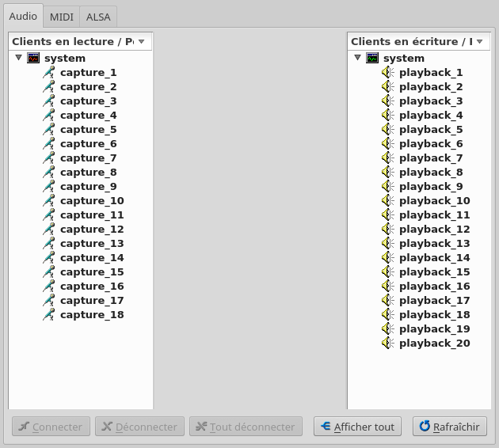
Task: Click the Connecter button
Action: click(51, 427)
